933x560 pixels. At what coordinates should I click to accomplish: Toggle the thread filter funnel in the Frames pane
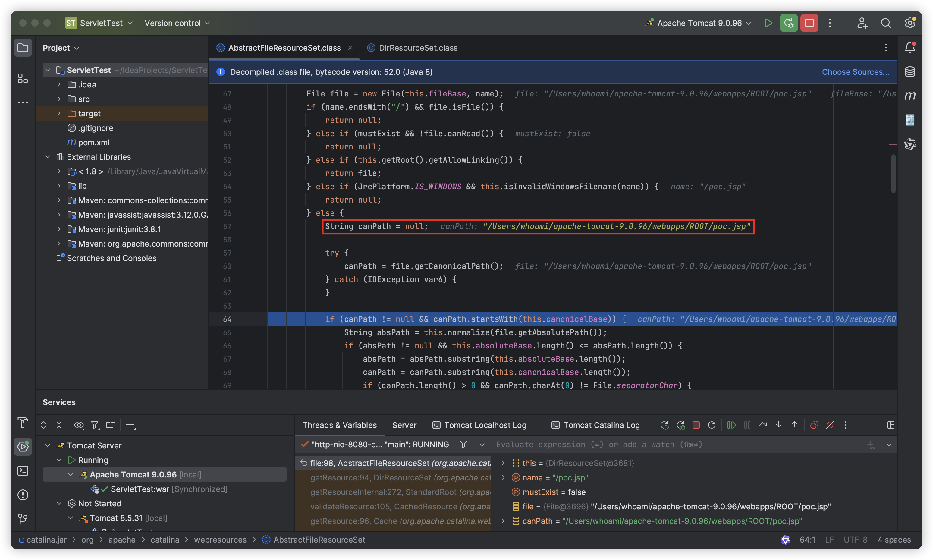point(463,445)
